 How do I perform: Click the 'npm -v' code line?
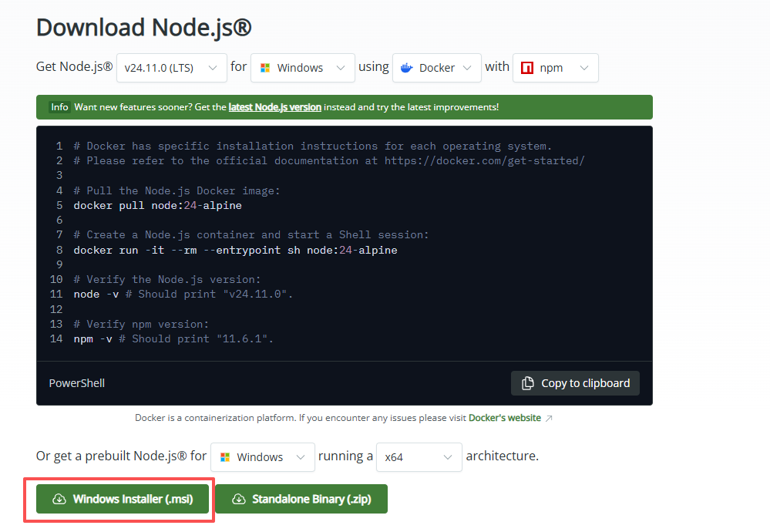(x=173, y=339)
